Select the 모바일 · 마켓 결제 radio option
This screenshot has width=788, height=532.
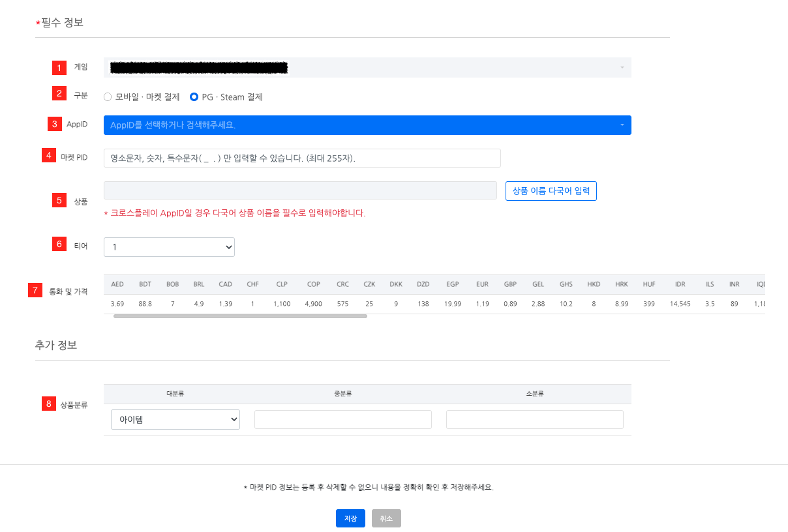[108, 97]
